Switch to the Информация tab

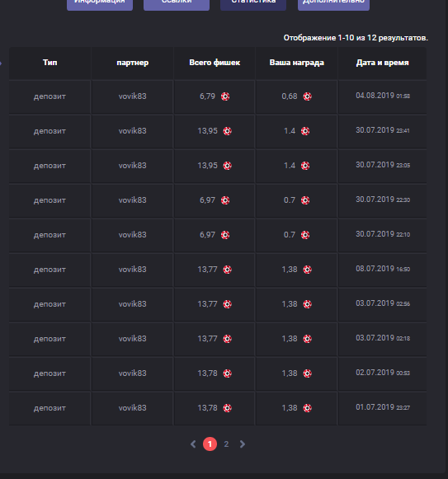100,2
